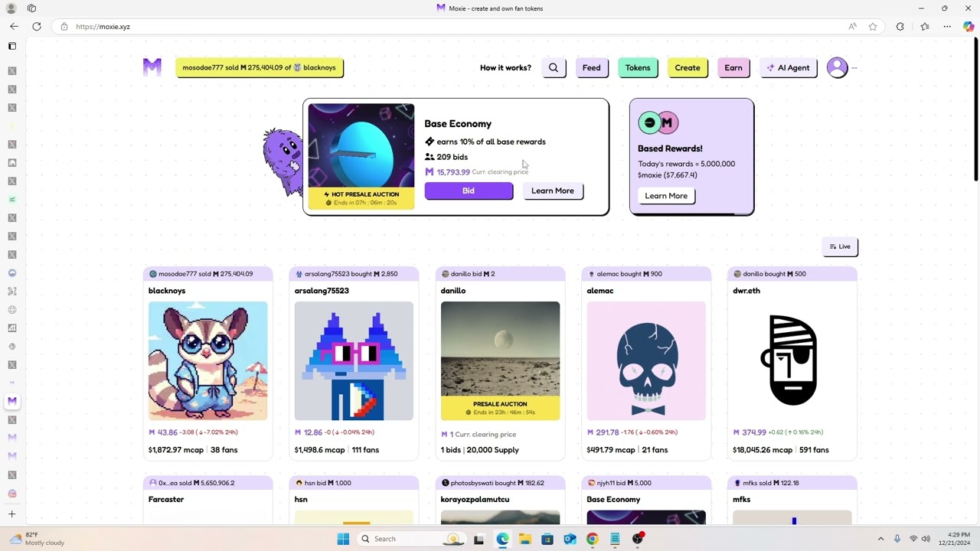The height and width of the screenshot is (551, 980).
Task: Click browser back arrow
Action: (14, 26)
